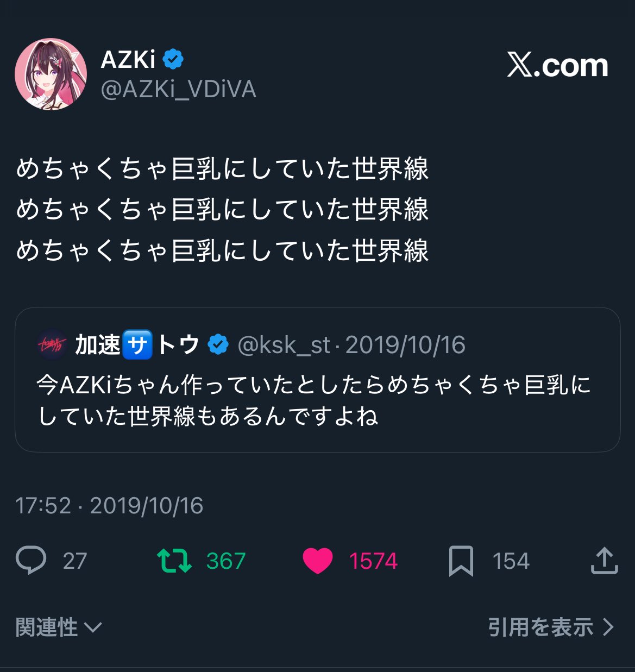Click the X.com logo
Screen dimensions: 635x672
point(558,65)
